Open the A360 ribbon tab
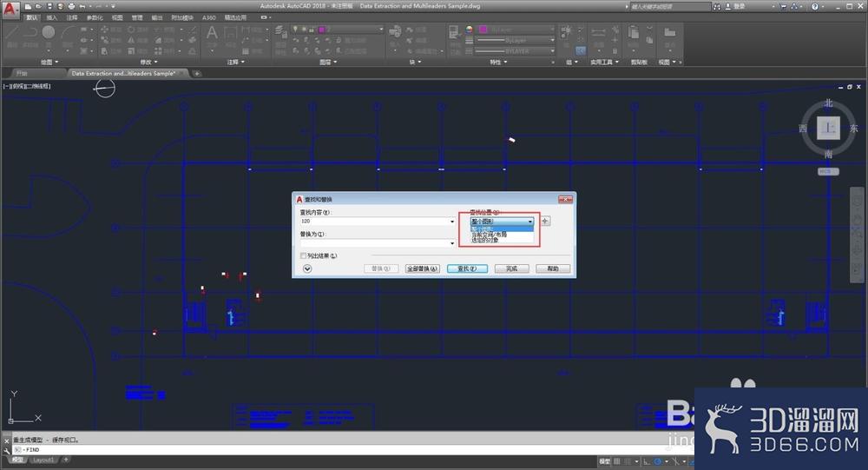Viewport: 868px width, 470px height. click(x=208, y=17)
